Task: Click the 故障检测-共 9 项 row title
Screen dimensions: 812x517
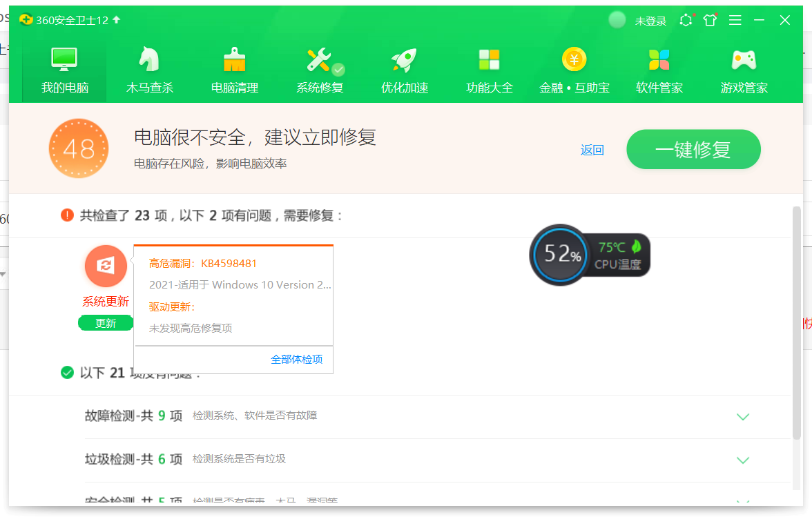Action: pyautogui.click(x=134, y=416)
